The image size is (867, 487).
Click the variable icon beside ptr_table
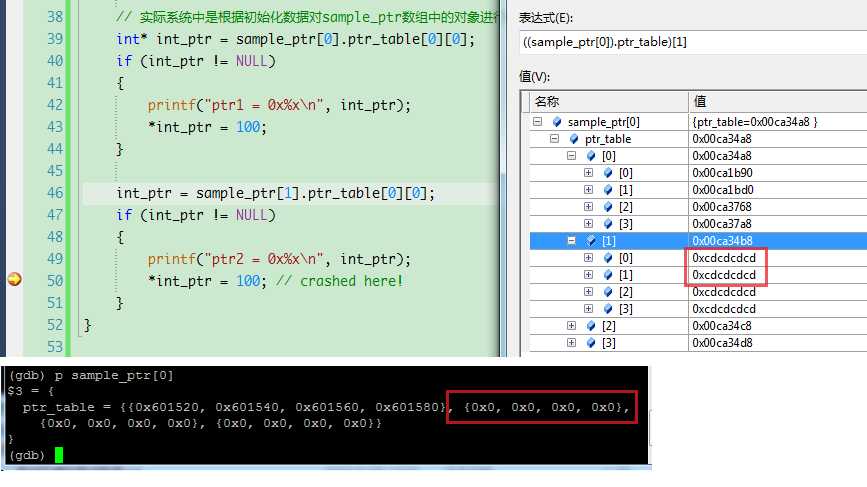[574, 139]
